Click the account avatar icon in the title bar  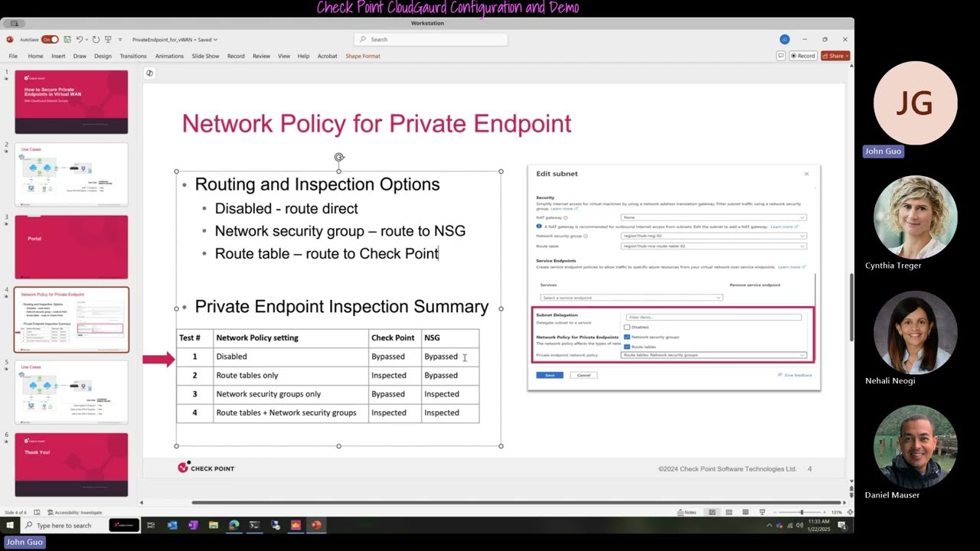point(785,39)
